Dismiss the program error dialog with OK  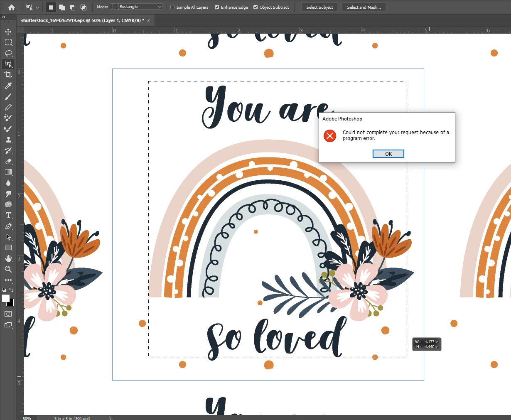(388, 154)
